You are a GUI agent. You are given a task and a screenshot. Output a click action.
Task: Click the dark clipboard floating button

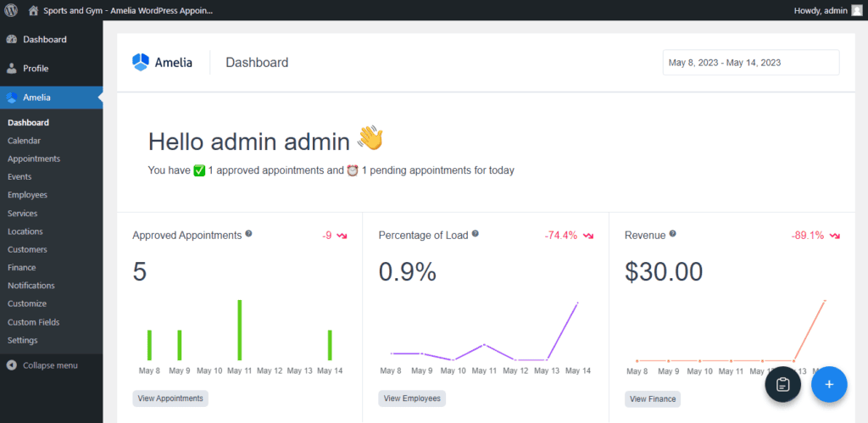783,384
